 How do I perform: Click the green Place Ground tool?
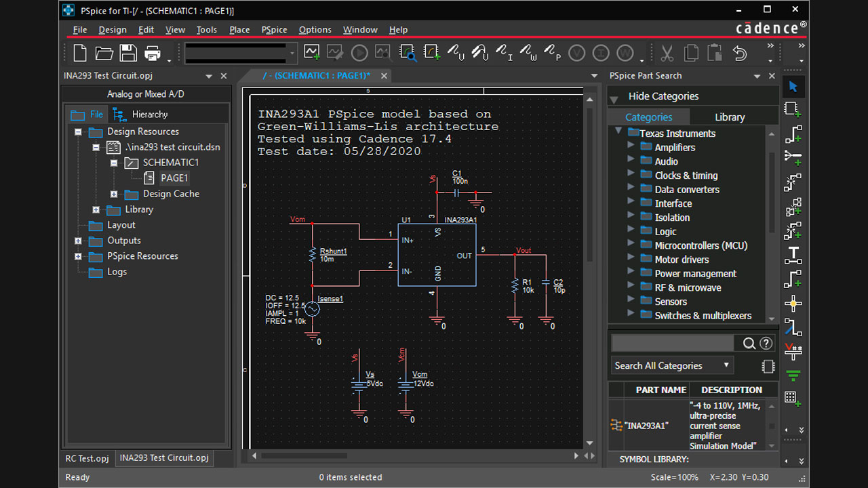point(793,375)
